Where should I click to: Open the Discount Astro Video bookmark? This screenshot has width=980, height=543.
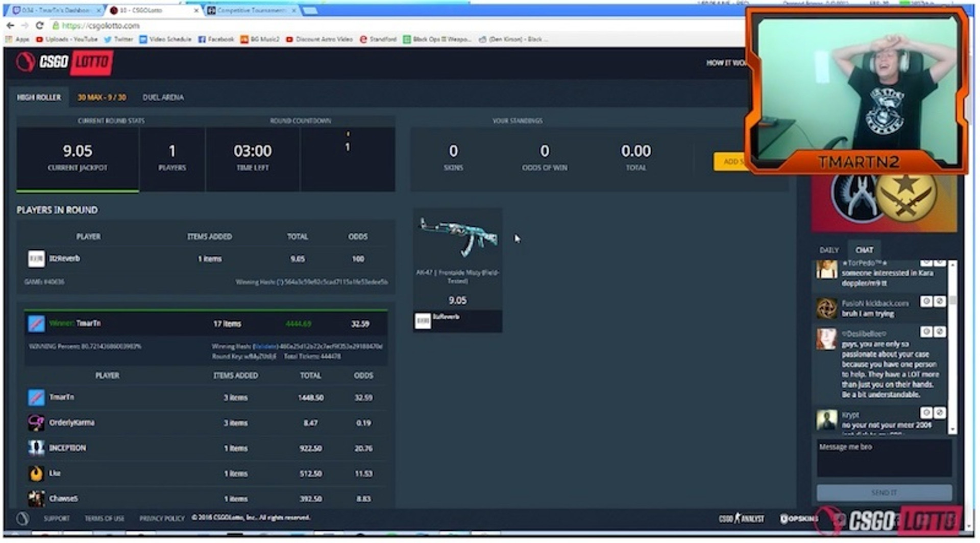click(319, 39)
